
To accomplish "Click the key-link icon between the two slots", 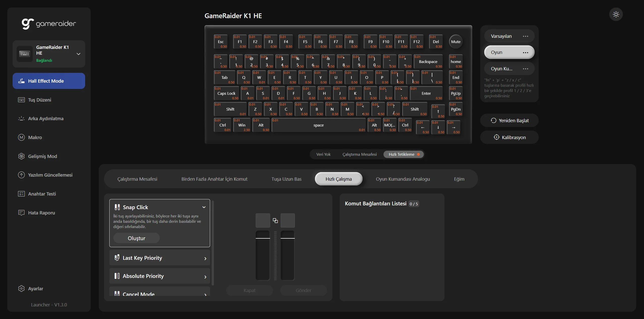I will [275, 221].
